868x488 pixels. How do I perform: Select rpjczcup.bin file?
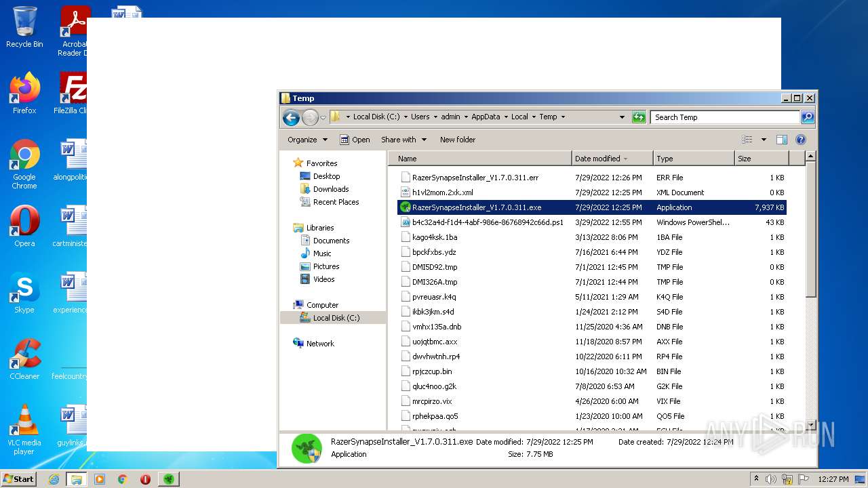(x=592, y=371)
